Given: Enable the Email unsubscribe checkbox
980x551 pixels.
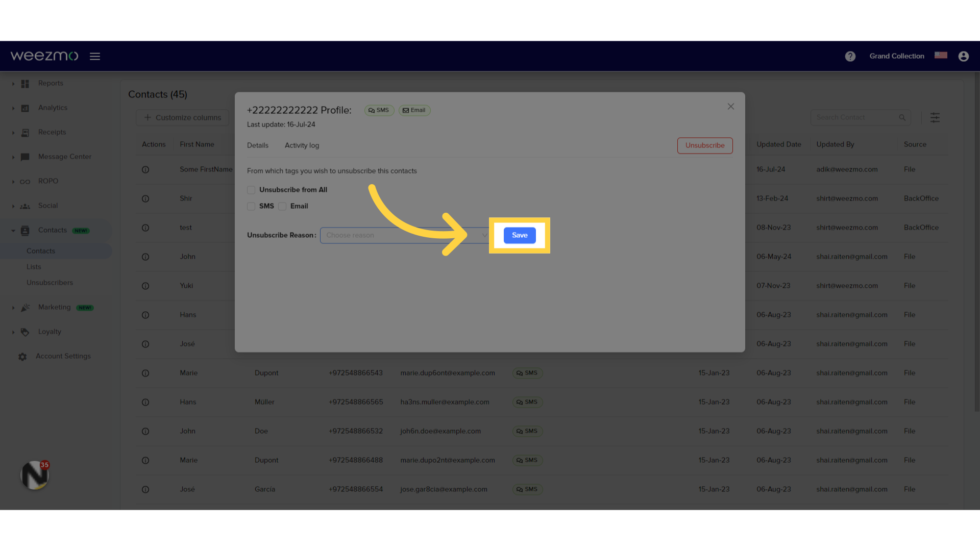Looking at the screenshot, I should pos(283,206).
